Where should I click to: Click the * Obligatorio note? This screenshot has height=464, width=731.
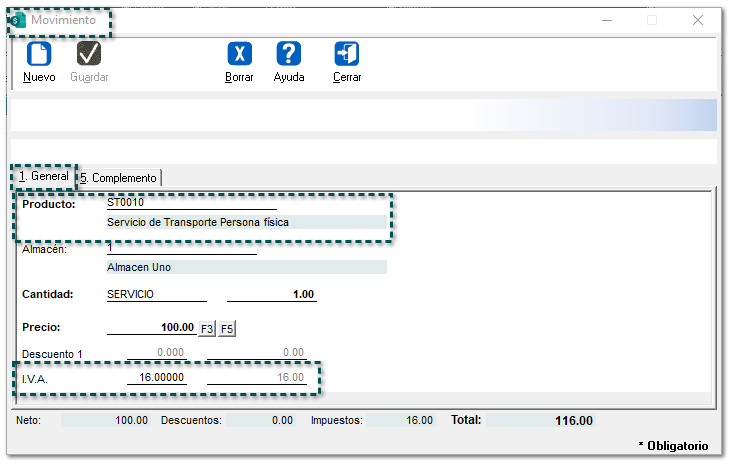(x=673, y=446)
